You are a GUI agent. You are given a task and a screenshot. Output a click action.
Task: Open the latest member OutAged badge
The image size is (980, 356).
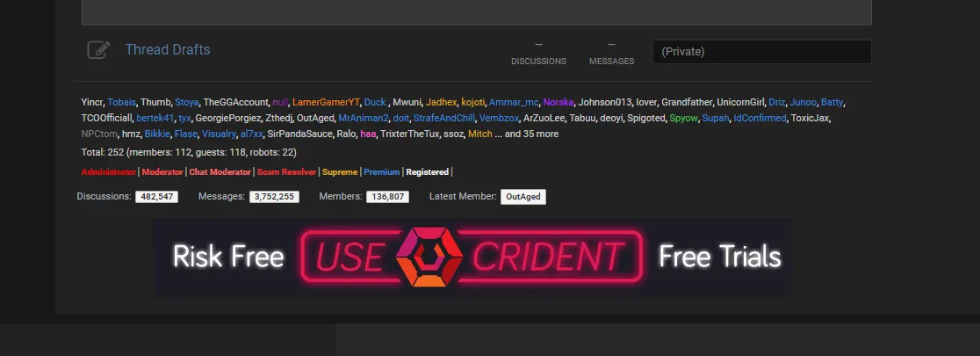click(x=523, y=197)
